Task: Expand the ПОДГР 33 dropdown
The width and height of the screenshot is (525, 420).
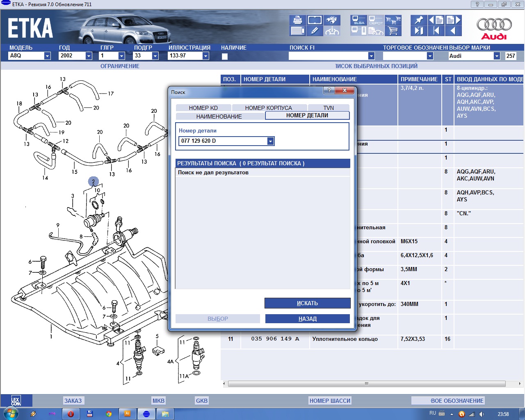Action: pos(155,56)
